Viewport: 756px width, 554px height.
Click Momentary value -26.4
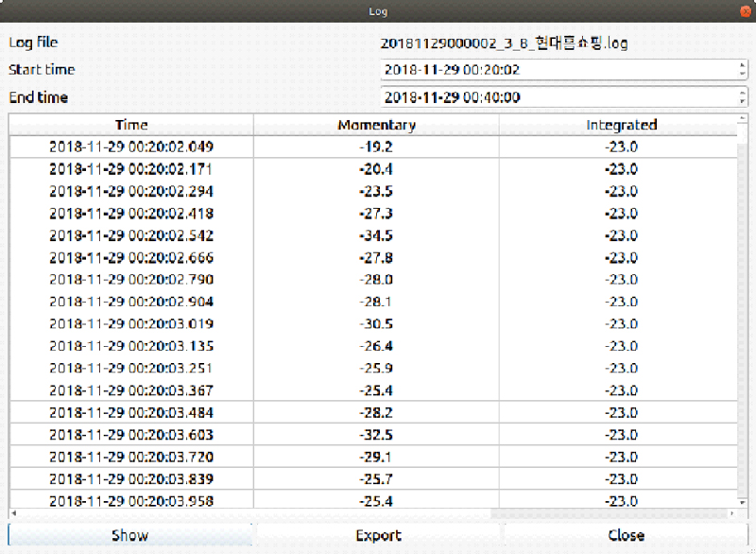tap(376, 346)
